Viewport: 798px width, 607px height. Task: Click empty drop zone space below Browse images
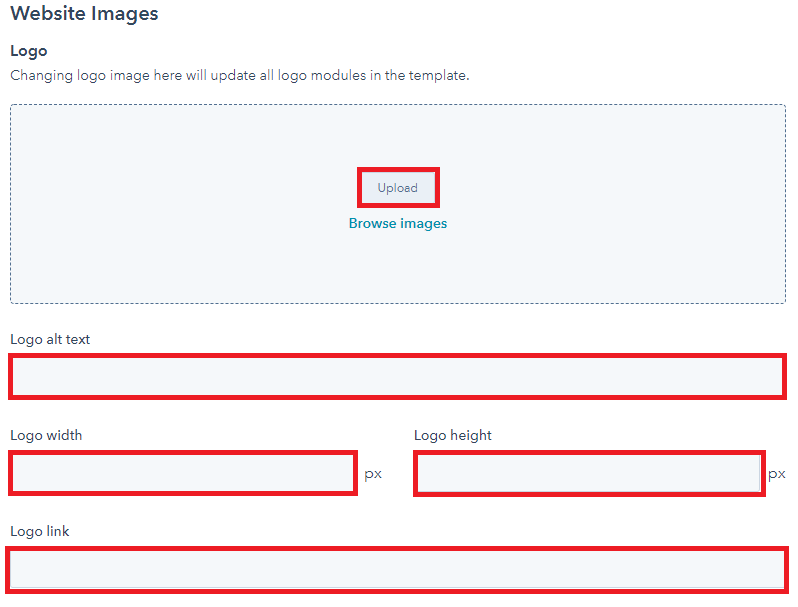[398, 267]
